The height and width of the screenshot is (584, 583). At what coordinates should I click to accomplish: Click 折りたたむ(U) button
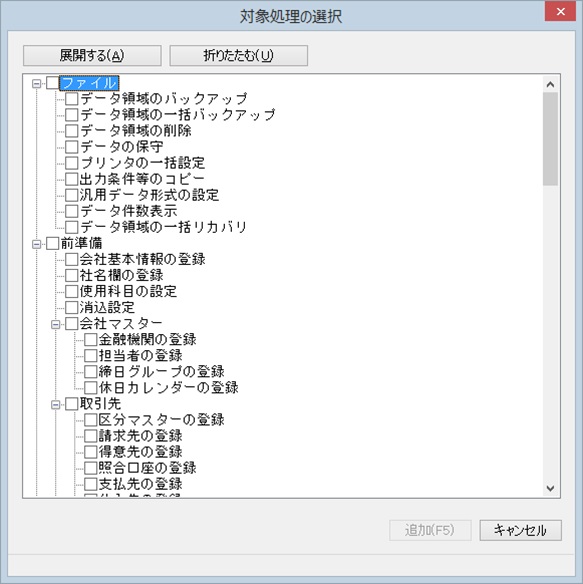coord(238,56)
